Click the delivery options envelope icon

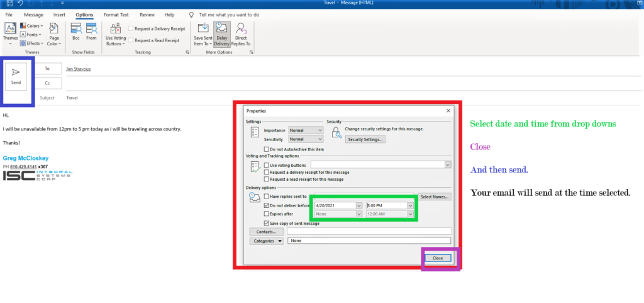(254, 197)
